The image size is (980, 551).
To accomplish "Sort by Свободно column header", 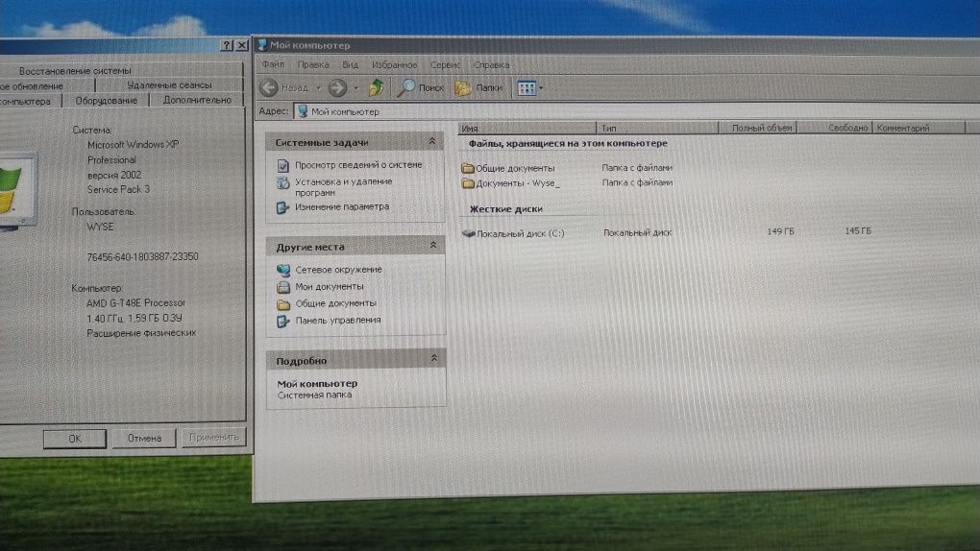I will (834, 127).
